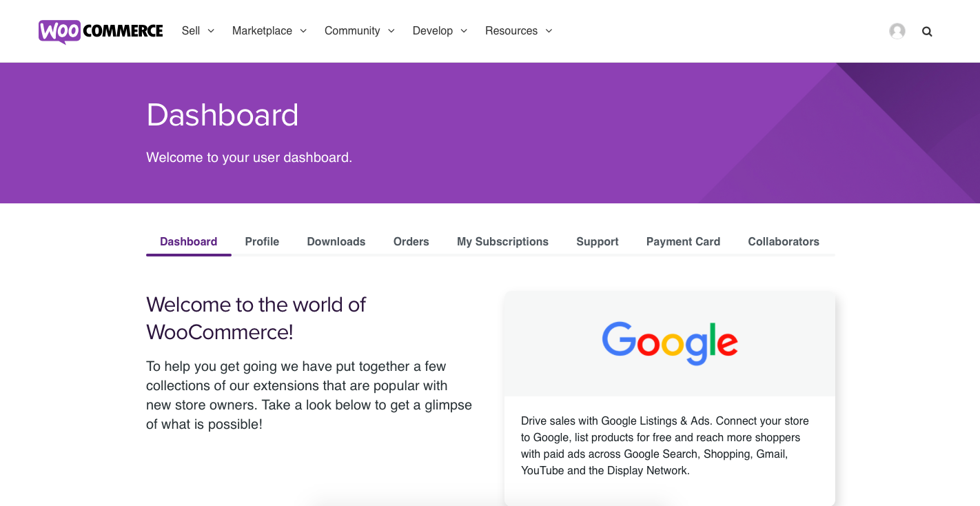Open the Orders tab
The height and width of the screenshot is (506, 980).
click(411, 242)
